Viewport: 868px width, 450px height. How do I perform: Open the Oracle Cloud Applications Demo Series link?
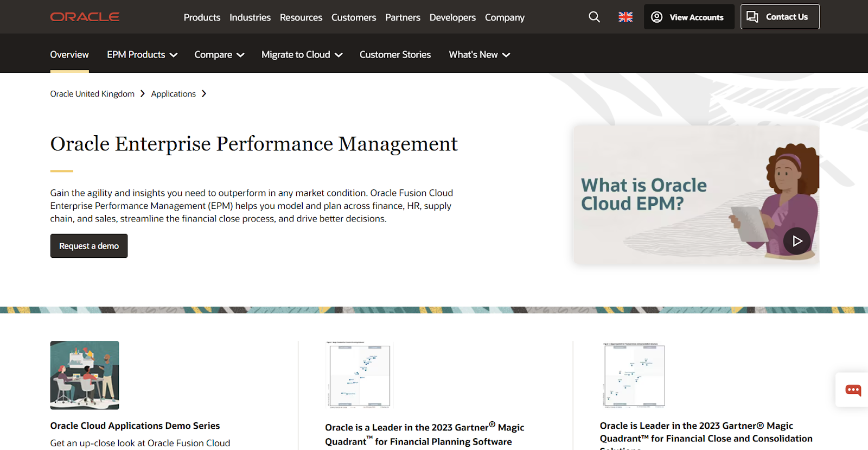click(x=135, y=426)
